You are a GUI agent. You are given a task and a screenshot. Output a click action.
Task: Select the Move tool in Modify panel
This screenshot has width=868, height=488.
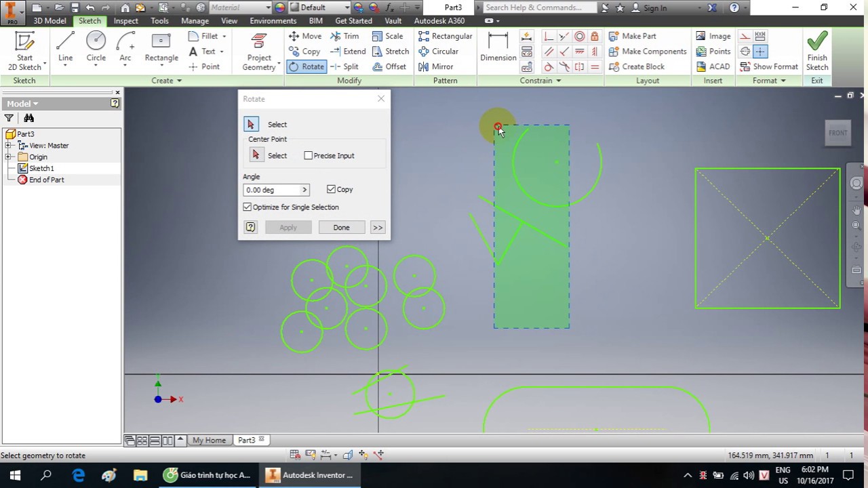pyautogui.click(x=305, y=36)
